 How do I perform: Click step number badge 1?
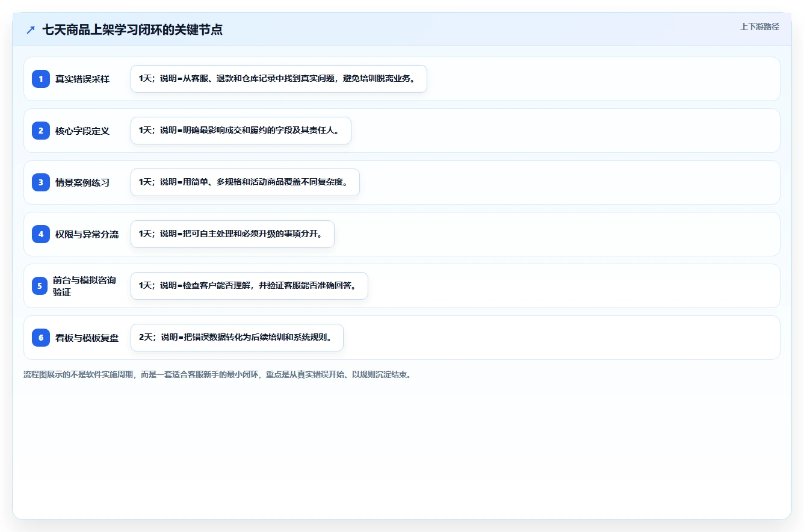[41, 79]
